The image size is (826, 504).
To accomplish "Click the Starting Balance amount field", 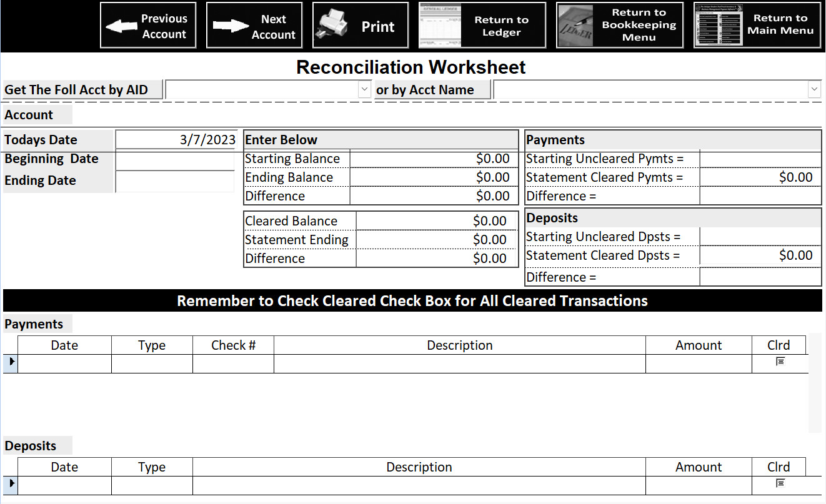I will 434,159.
